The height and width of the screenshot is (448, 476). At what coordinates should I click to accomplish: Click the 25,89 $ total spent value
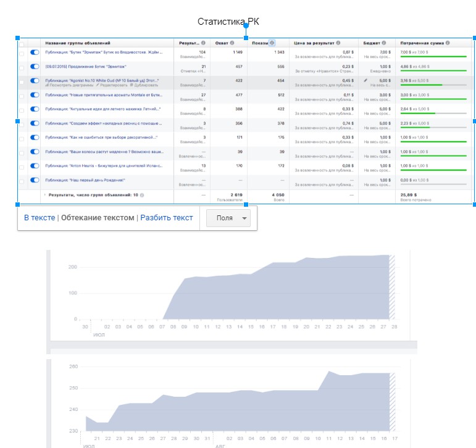(x=409, y=195)
